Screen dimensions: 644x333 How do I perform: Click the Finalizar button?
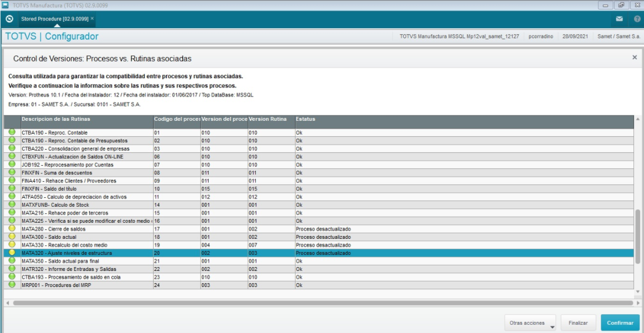point(579,322)
